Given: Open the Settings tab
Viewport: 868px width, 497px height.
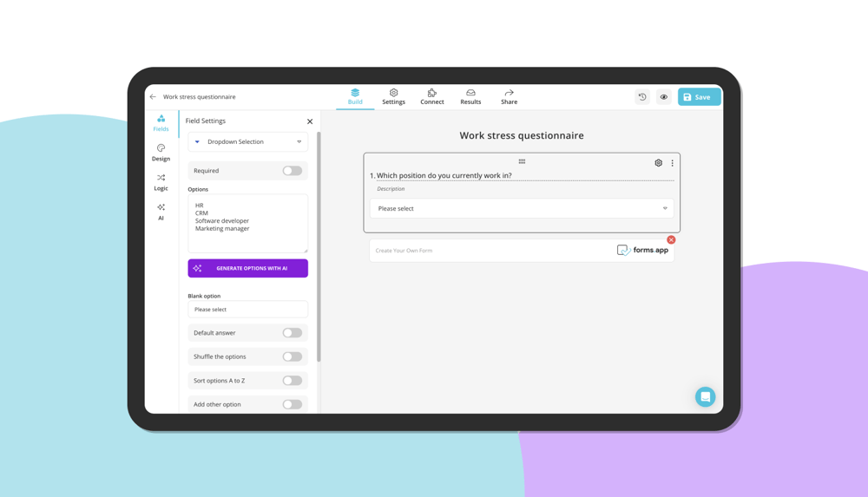Looking at the screenshot, I should point(393,97).
